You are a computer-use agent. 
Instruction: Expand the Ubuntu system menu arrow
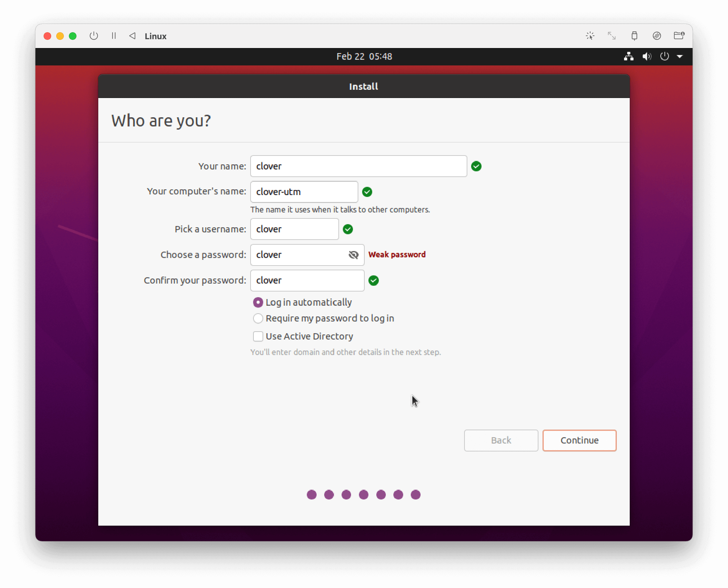click(680, 57)
